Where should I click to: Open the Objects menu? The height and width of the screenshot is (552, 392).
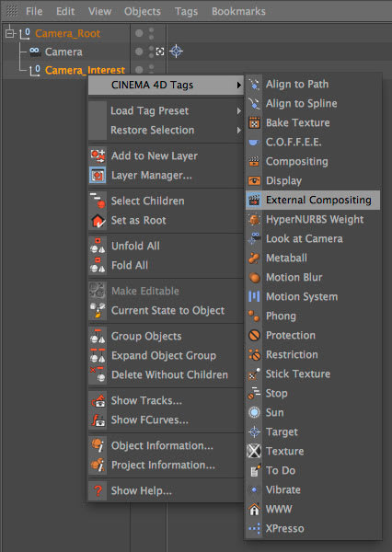click(x=143, y=11)
